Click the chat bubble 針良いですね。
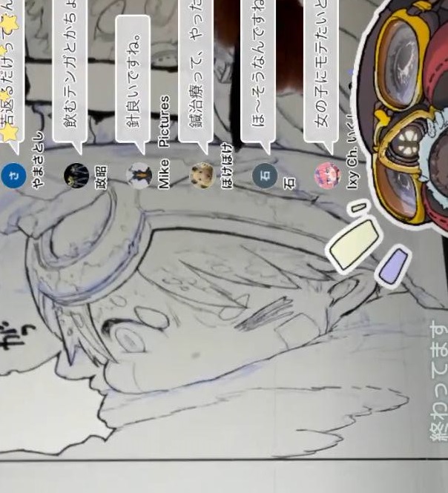 pos(133,85)
